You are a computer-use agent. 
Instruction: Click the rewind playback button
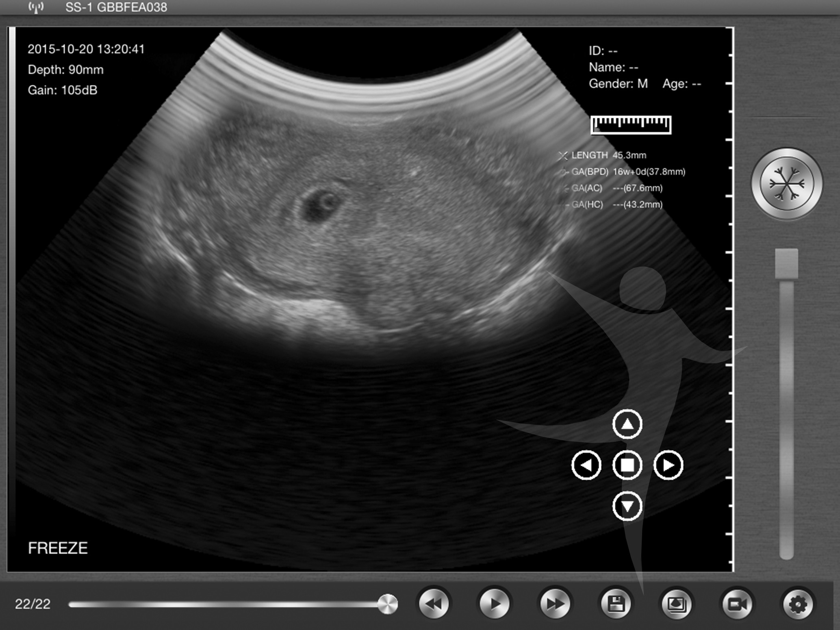pos(434,604)
